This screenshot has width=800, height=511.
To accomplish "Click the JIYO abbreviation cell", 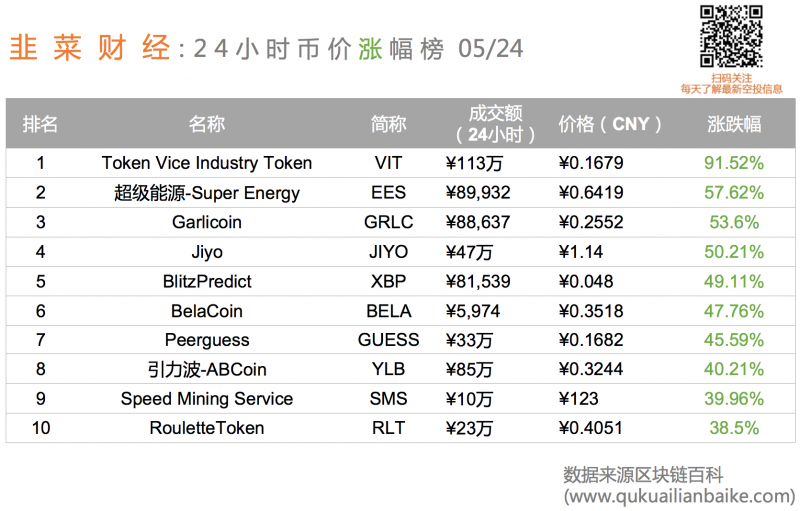I will (x=388, y=252).
